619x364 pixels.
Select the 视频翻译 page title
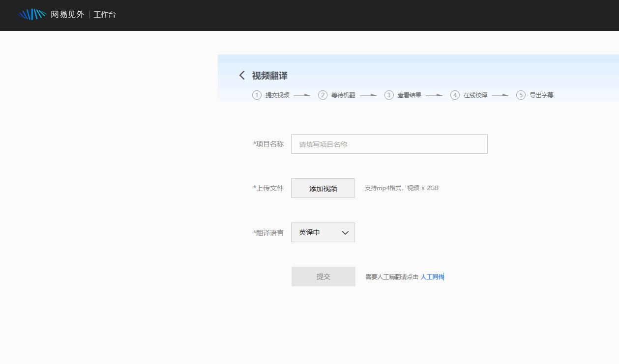tap(269, 76)
